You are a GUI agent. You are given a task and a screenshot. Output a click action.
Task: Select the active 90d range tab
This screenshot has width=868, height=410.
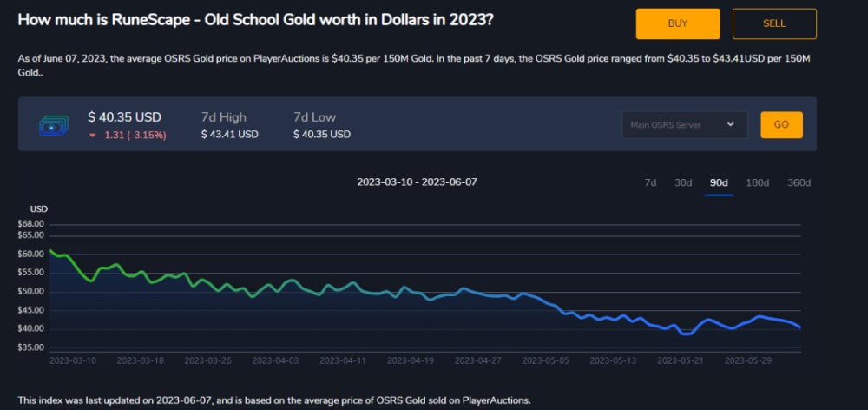coord(719,182)
